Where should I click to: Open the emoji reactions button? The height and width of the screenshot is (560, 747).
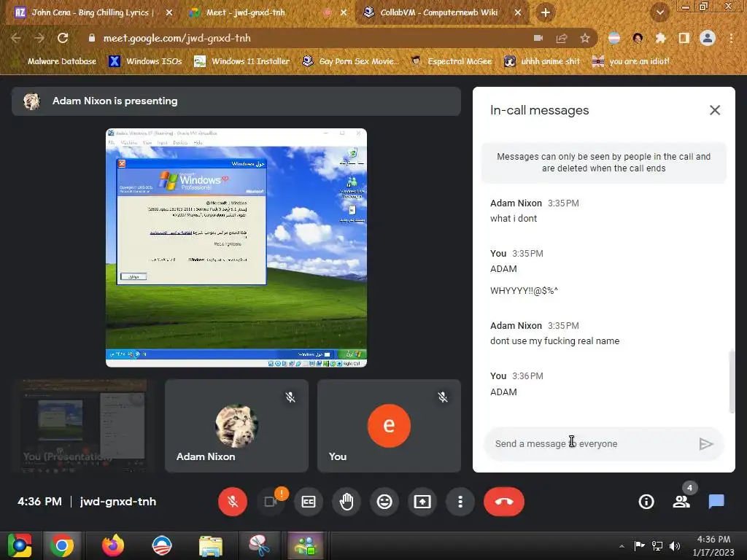point(384,502)
